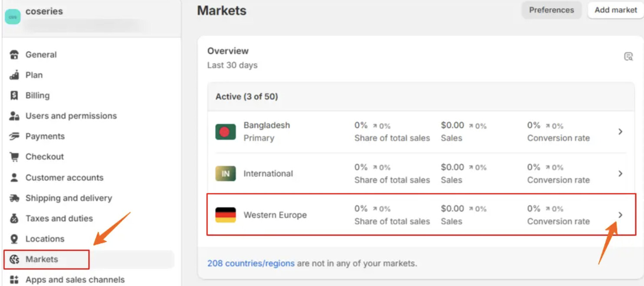Image resolution: width=644 pixels, height=286 pixels.
Task: Click the Users and permissions icon
Action: coord(14,116)
